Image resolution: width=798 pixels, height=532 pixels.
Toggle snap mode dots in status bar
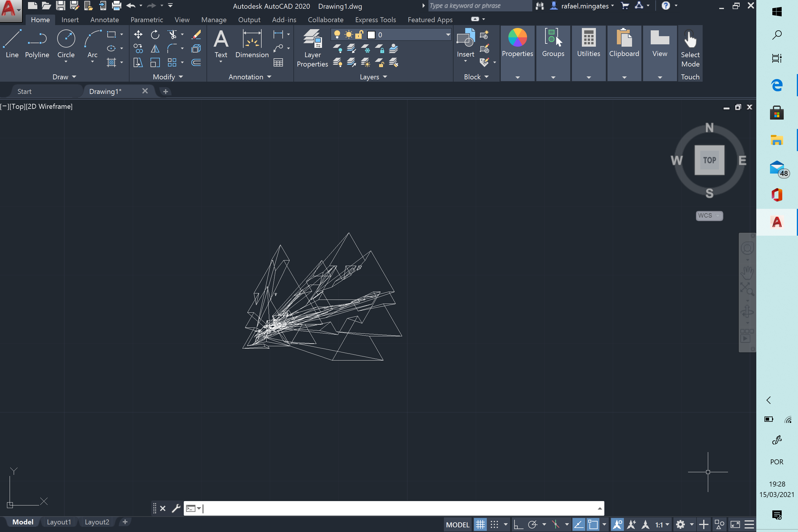point(494,524)
